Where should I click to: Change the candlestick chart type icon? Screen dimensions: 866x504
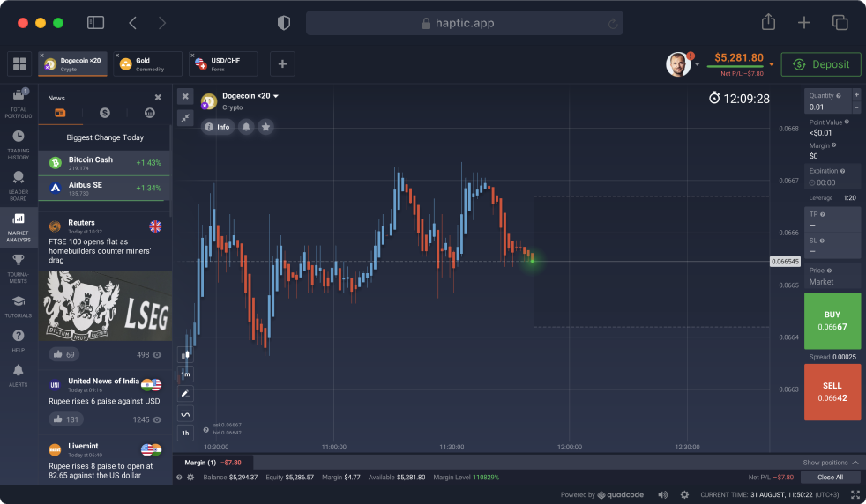(x=185, y=355)
